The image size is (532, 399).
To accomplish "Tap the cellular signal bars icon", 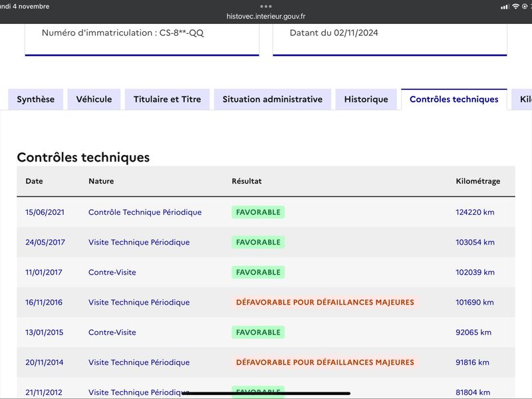I will (x=505, y=7).
